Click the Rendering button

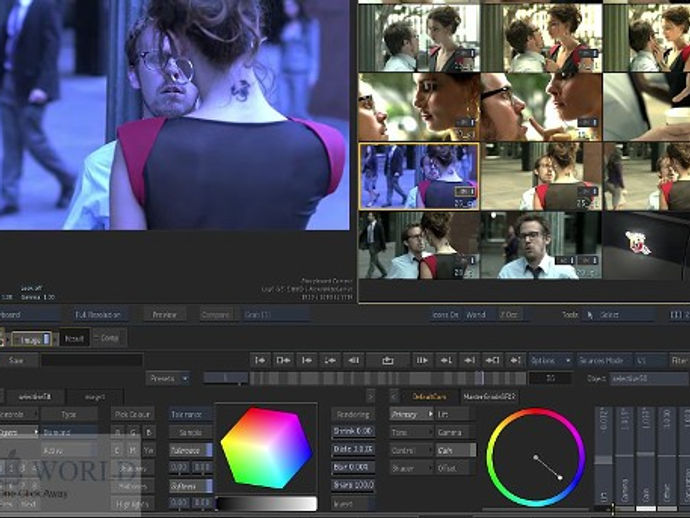point(353,415)
